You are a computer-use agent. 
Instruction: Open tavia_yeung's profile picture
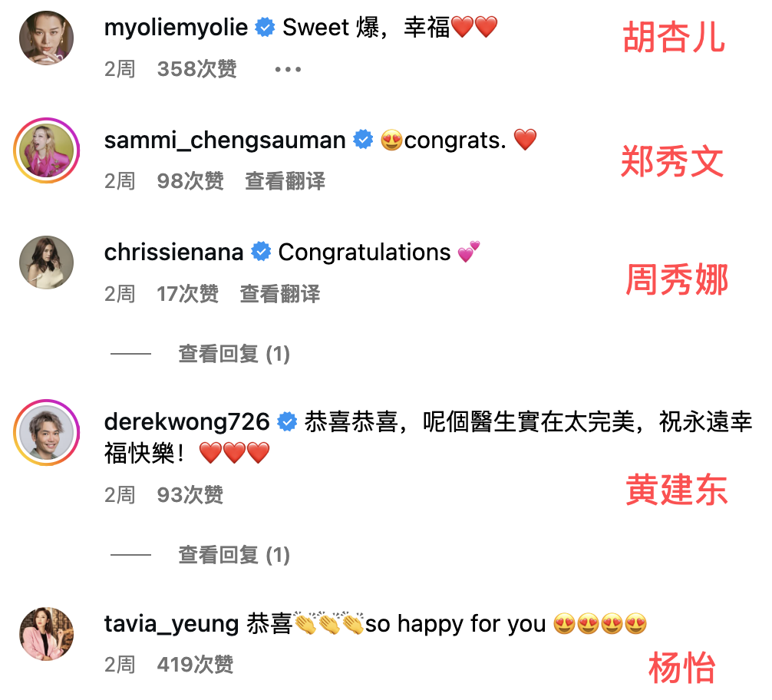point(46,633)
